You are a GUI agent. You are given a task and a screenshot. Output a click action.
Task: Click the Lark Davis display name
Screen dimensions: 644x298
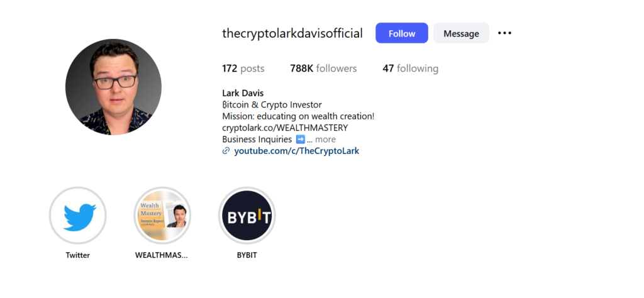coord(243,93)
